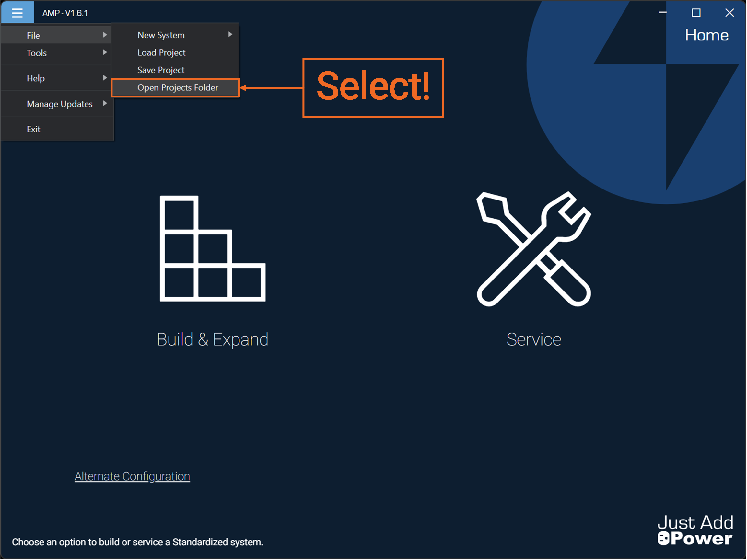This screenshot has width=747, height=560.
Task: Choose Load Project from File menu
Action: coord(161,53)
